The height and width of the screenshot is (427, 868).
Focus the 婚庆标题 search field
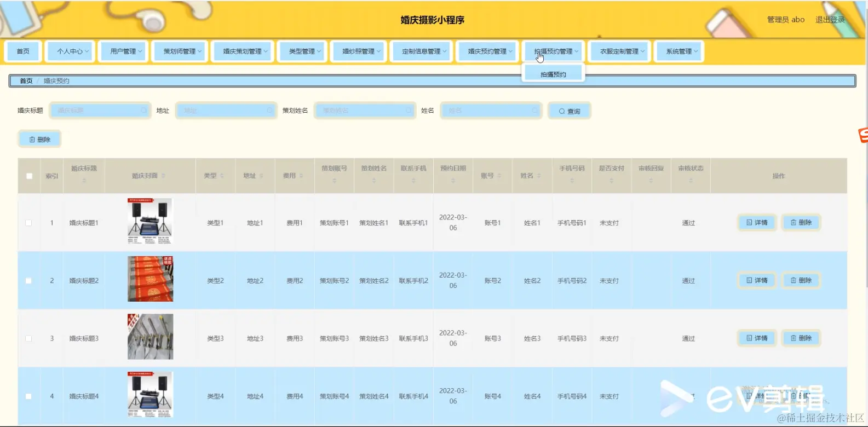point(100,111)
